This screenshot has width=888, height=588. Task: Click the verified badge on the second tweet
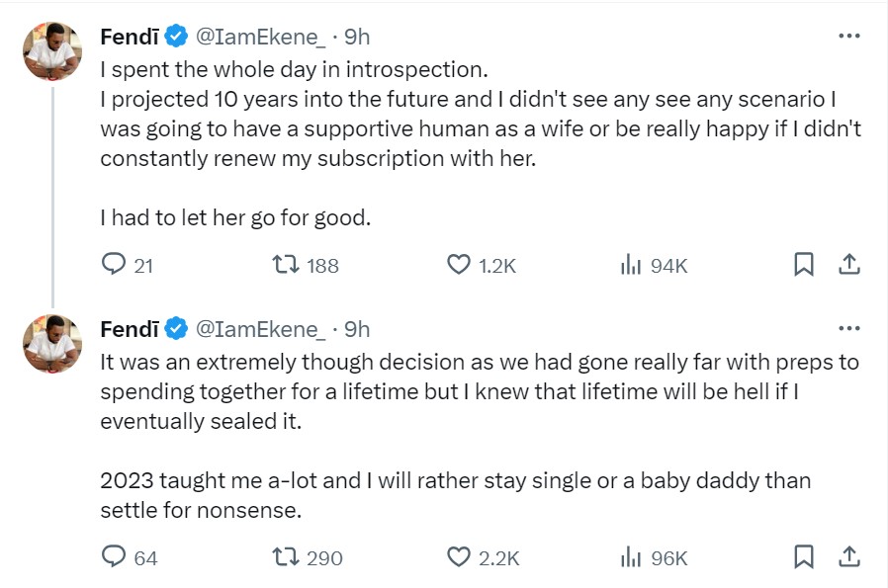click(176, 329)
